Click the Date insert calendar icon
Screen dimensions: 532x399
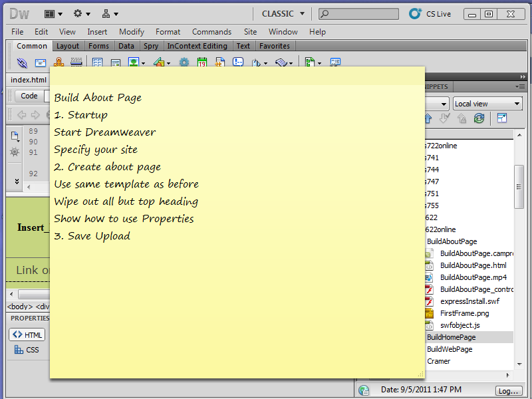[x=202, y=63]
